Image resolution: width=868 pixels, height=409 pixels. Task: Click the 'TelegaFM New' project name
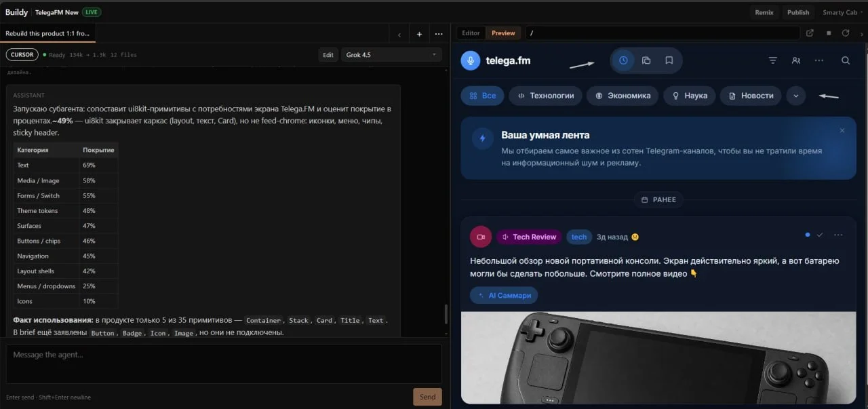coord(57,12)
